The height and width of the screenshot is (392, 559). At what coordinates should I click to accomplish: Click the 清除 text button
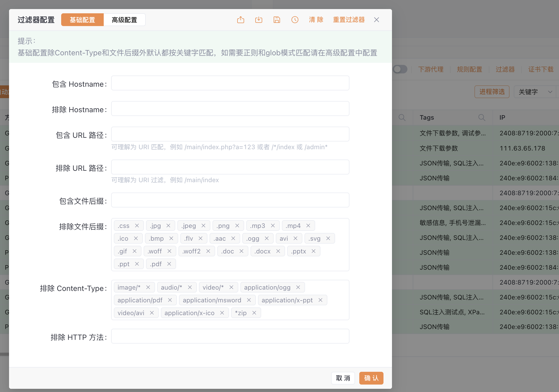coord(316,20)
